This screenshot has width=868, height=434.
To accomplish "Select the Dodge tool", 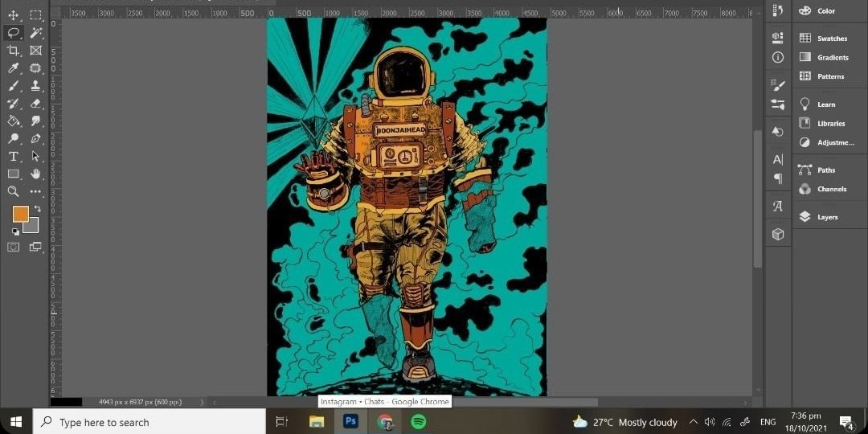I will (x=14, y=138).
